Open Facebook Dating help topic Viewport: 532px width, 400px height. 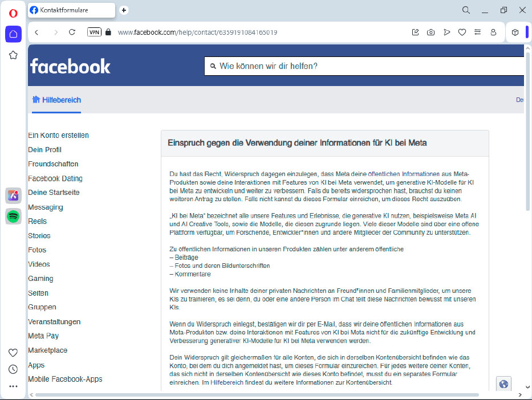(x=55, y=178)
